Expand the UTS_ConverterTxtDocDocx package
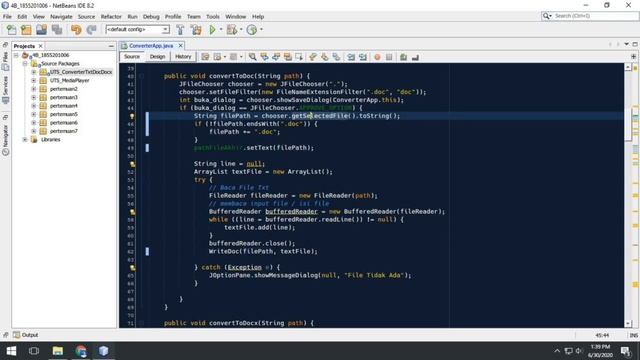 (x=34, y=72)
